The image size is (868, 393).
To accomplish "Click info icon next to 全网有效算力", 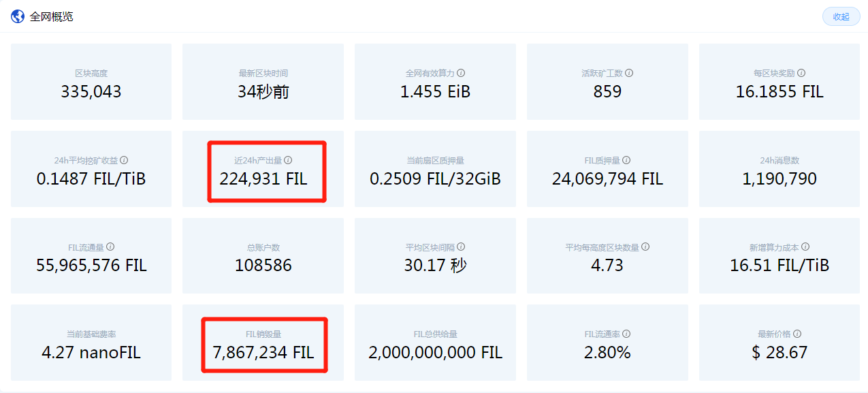I will point(461,73).
